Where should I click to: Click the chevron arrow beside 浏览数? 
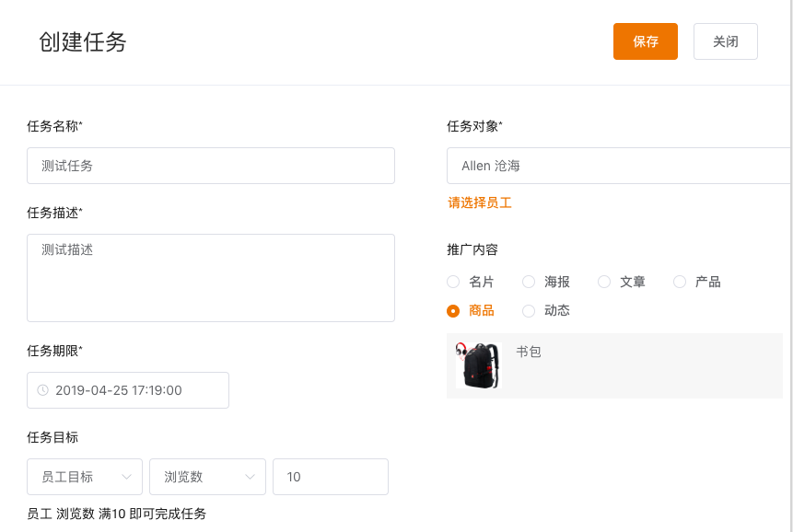click(x=250, y=477)
